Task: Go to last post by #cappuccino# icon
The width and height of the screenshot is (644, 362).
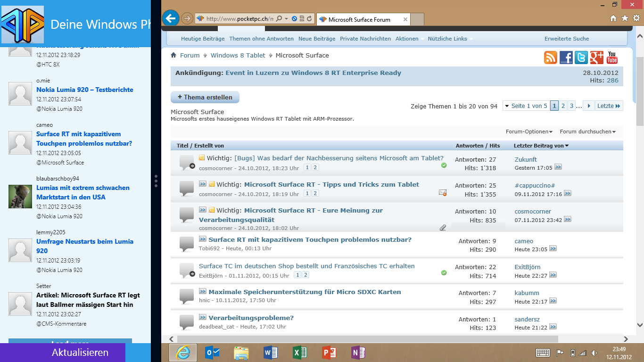Action: pos(568,194)
